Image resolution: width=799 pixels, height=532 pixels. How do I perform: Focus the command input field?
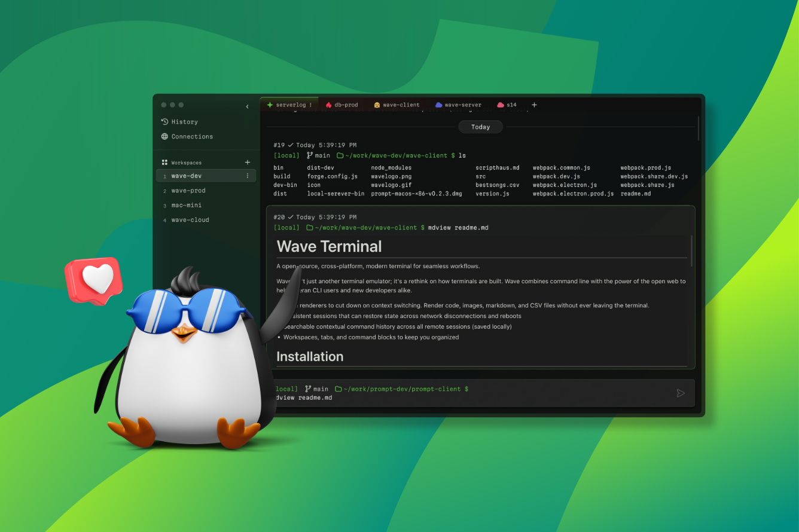click(x=466, y=398)
